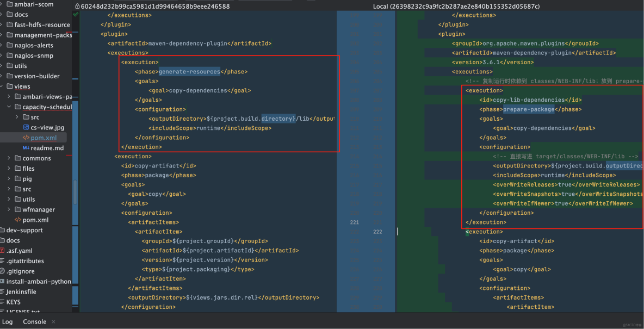644x329 pixels.
Task: Click line number 222 in right gutter
Action: coord(377,232)
